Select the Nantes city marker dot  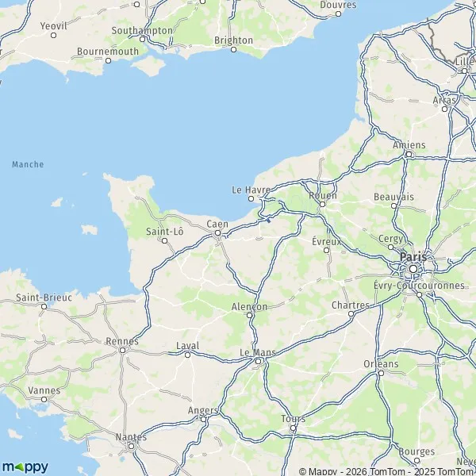(x=131, y=446)
